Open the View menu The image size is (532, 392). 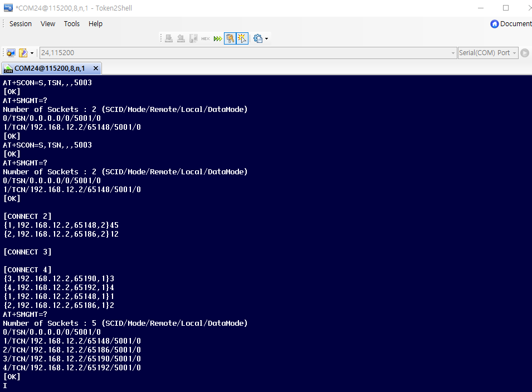[x=48, y=24]
